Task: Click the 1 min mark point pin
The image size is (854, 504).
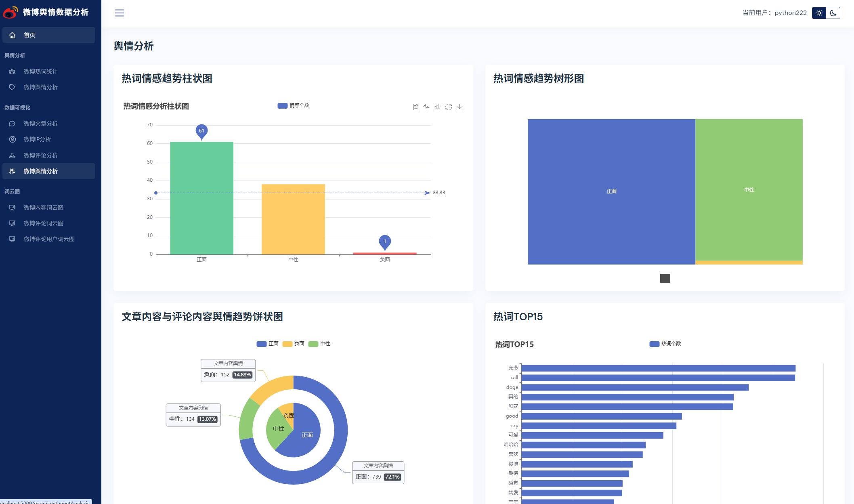Action: point(385,241)
